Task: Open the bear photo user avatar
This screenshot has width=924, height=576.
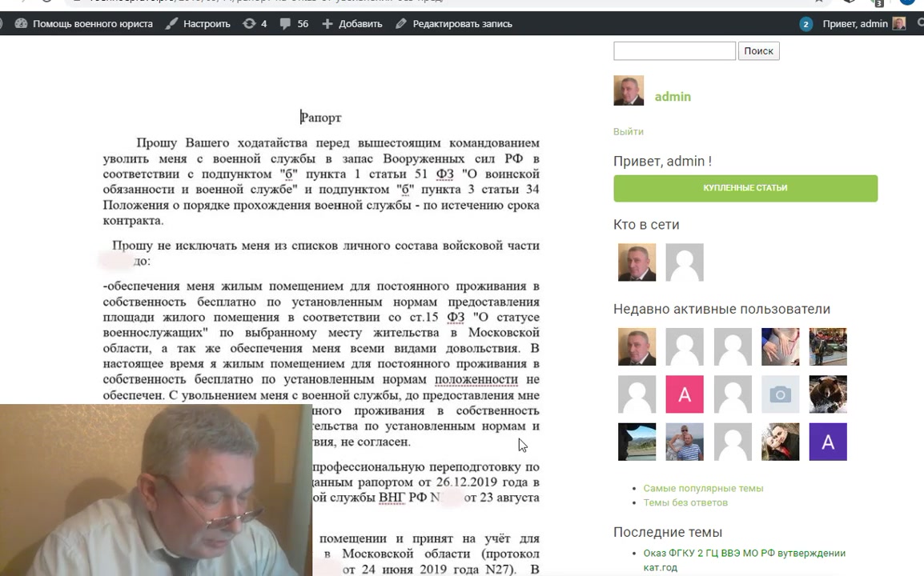Action: point(827,394)
